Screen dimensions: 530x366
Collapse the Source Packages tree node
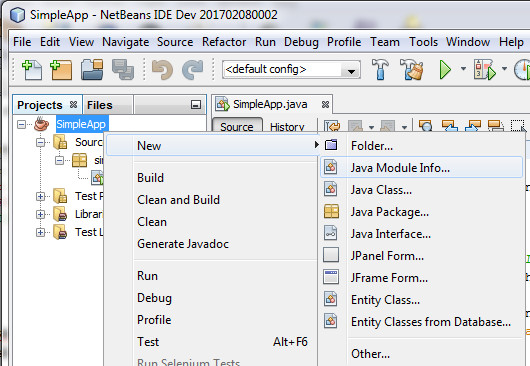point(41,143)
